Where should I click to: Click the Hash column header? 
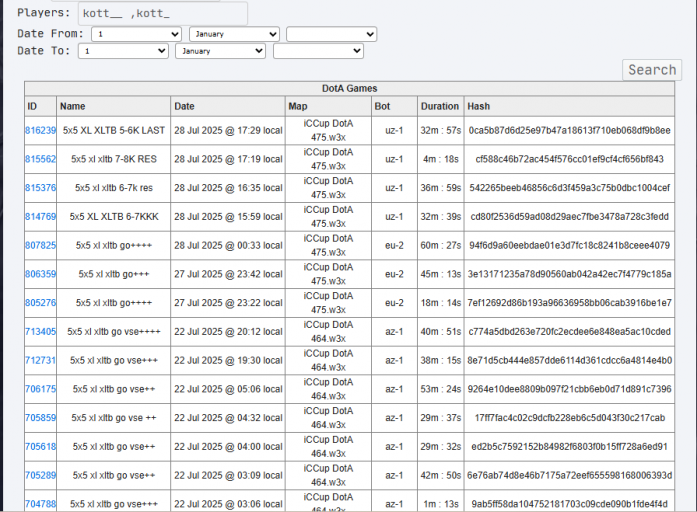569,106
